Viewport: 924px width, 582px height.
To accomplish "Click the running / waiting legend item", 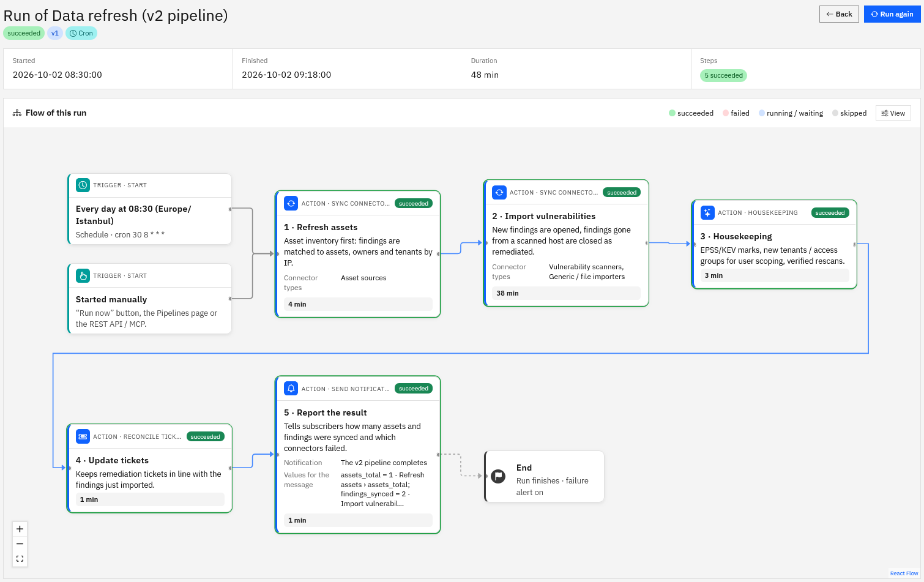I will [x=791, y=113].
